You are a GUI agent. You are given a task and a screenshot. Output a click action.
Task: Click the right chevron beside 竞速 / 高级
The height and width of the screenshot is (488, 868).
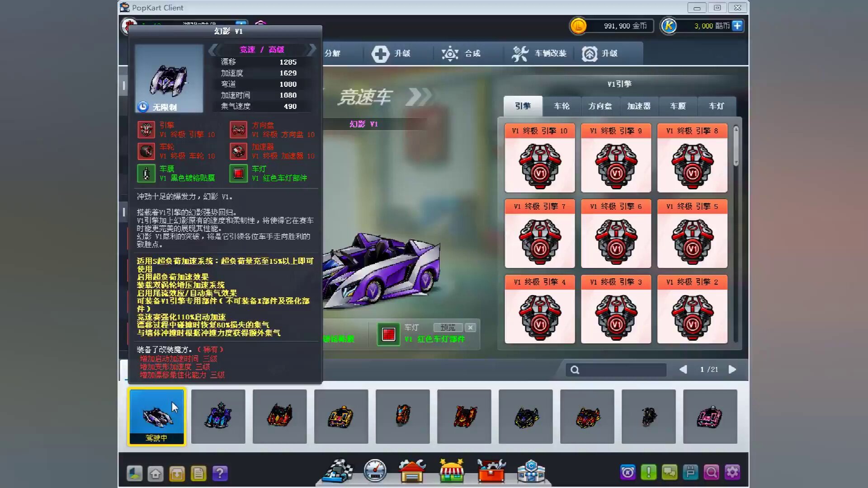click(x=312, y=50)
